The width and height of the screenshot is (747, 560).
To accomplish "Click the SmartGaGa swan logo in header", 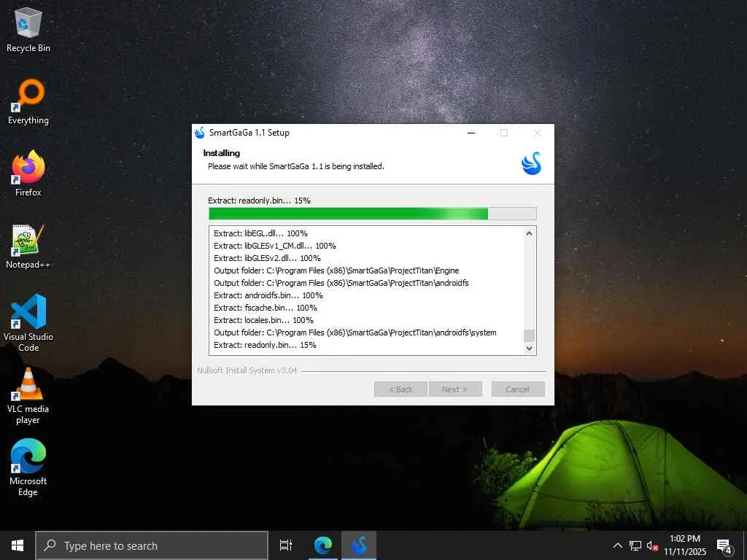I will click(531, 163).
